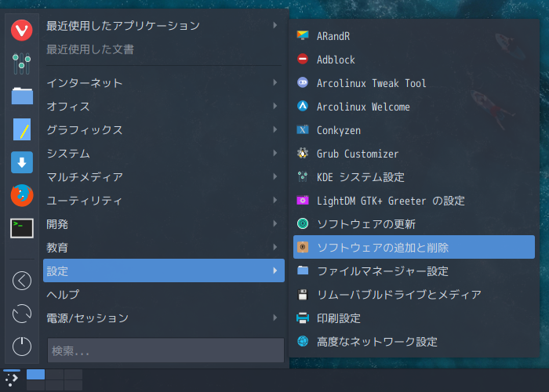The width and height of the screenshot is (549, 392).
Task: Open Adblock text entry
Action: (x=336, y=60)
